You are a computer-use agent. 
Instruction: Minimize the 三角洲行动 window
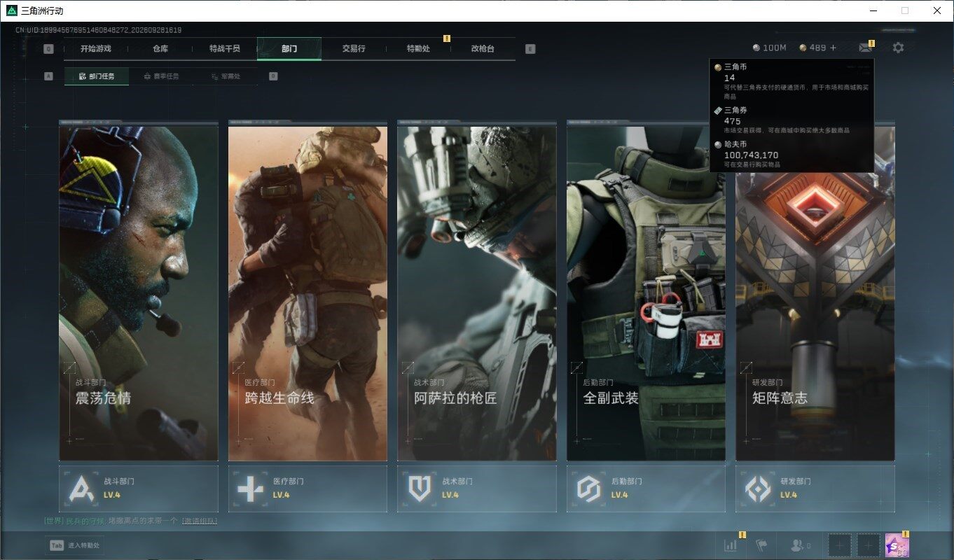point(873,10)
